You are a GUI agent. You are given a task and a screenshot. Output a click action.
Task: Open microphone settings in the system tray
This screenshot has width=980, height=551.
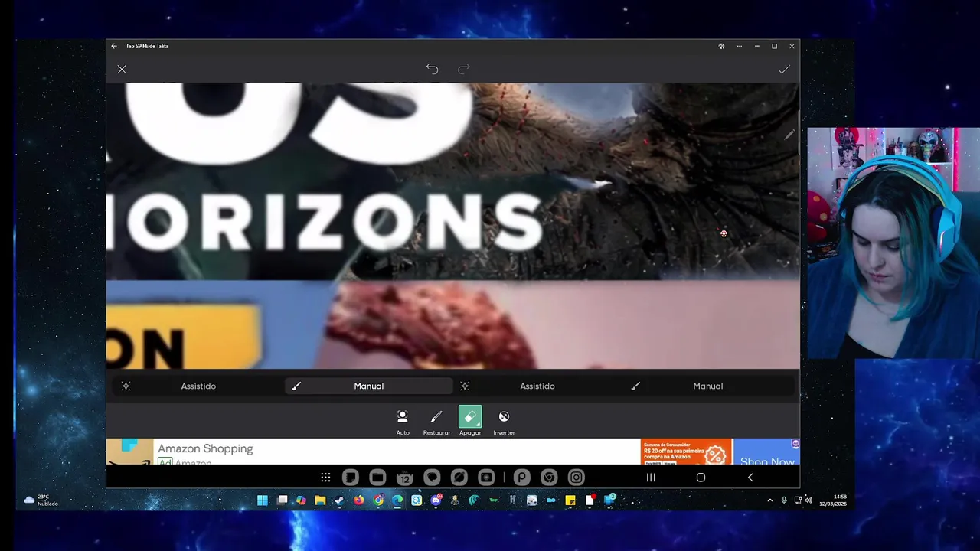[x=784, y=500]
